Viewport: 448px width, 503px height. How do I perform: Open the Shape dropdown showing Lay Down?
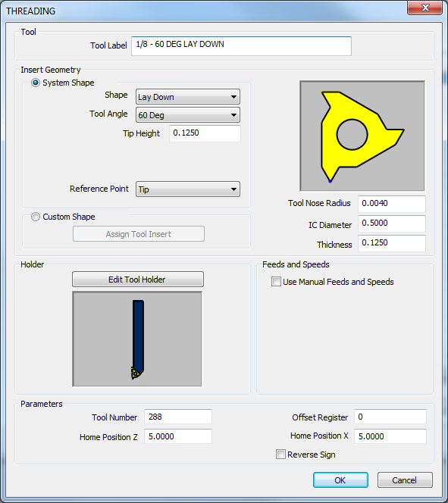188,97
